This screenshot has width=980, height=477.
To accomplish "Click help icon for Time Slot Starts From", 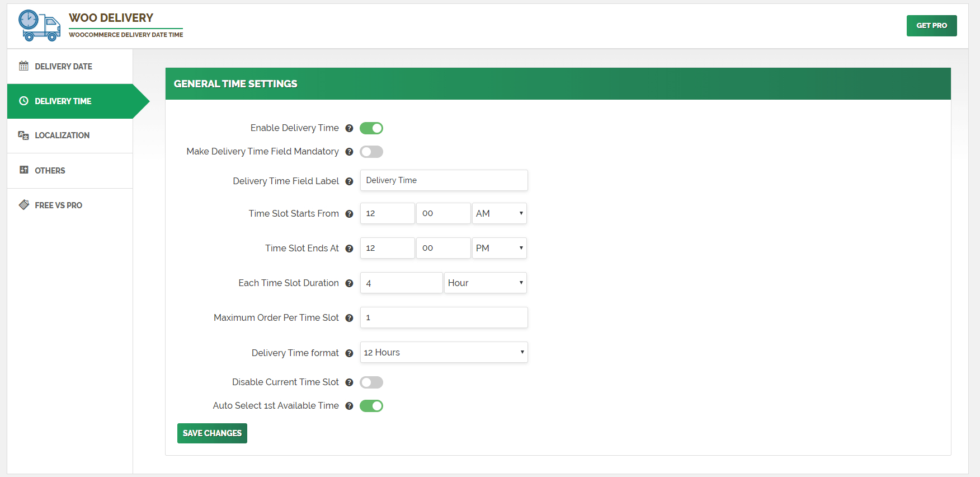I will [349, 214].
